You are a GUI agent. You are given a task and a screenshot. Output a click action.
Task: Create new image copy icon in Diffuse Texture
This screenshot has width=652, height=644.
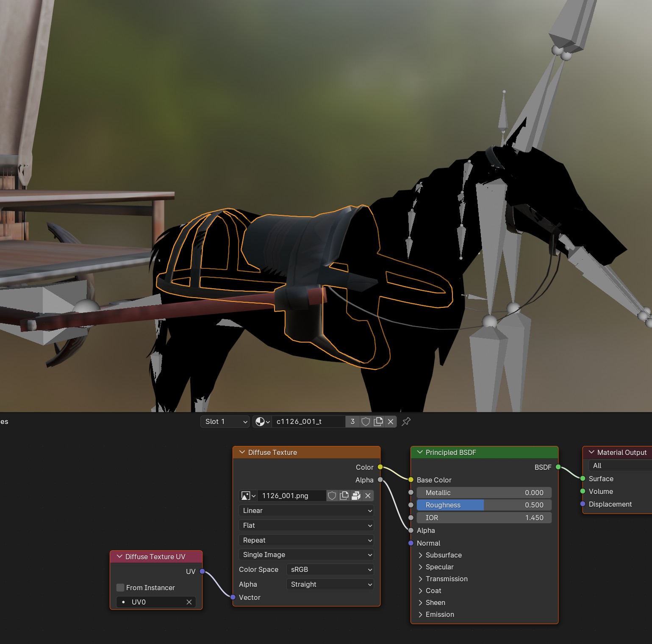pyautogui.click(x=344, y=496)
